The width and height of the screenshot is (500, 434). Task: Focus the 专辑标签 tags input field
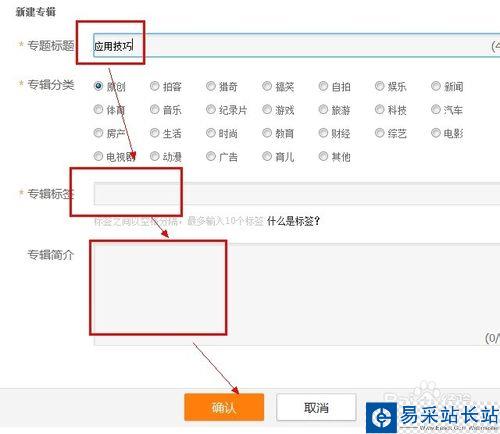pos(297,193)
